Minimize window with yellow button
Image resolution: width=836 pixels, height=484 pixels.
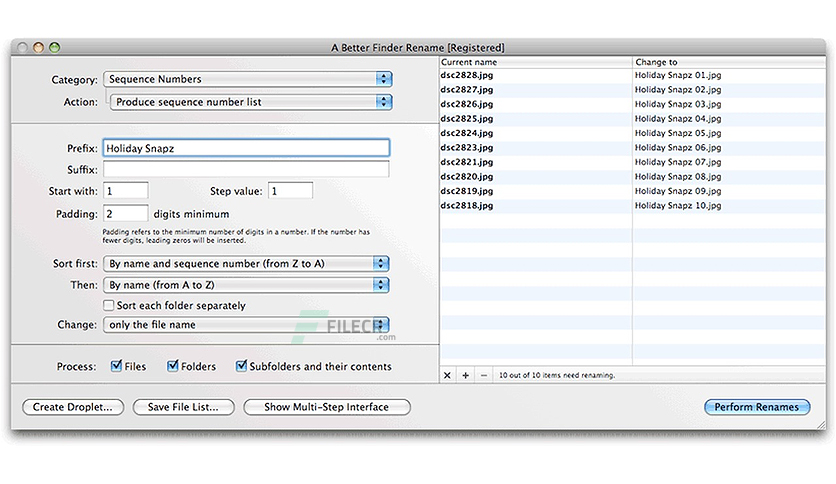point(38,47)
